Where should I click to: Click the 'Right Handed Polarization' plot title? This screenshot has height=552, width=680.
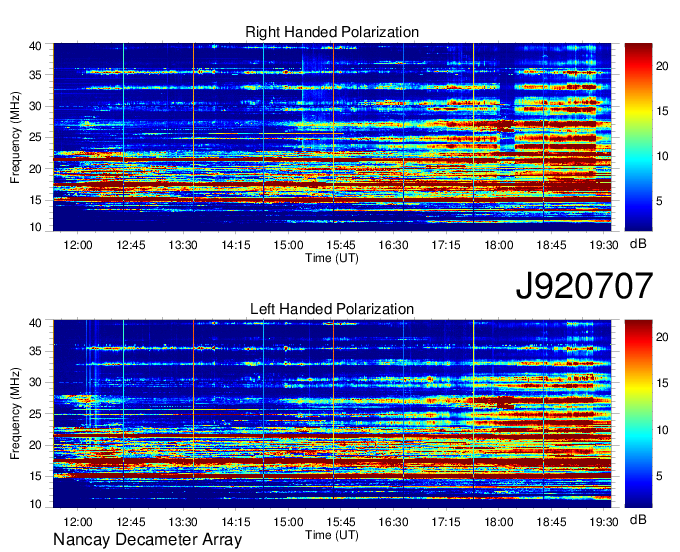coord(332,32)
